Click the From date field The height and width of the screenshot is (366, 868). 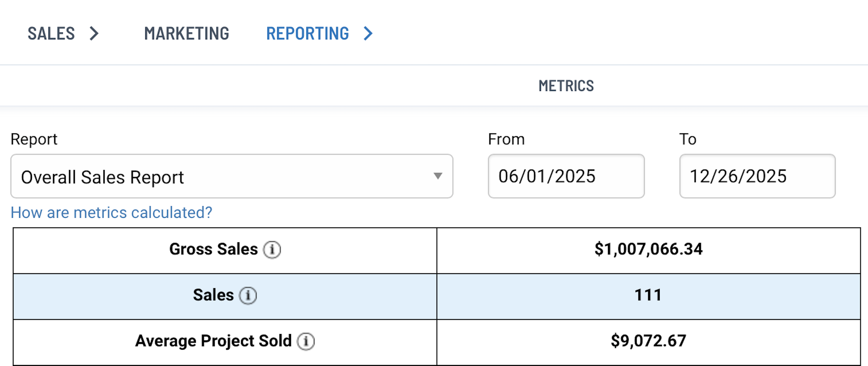point(566,176)
